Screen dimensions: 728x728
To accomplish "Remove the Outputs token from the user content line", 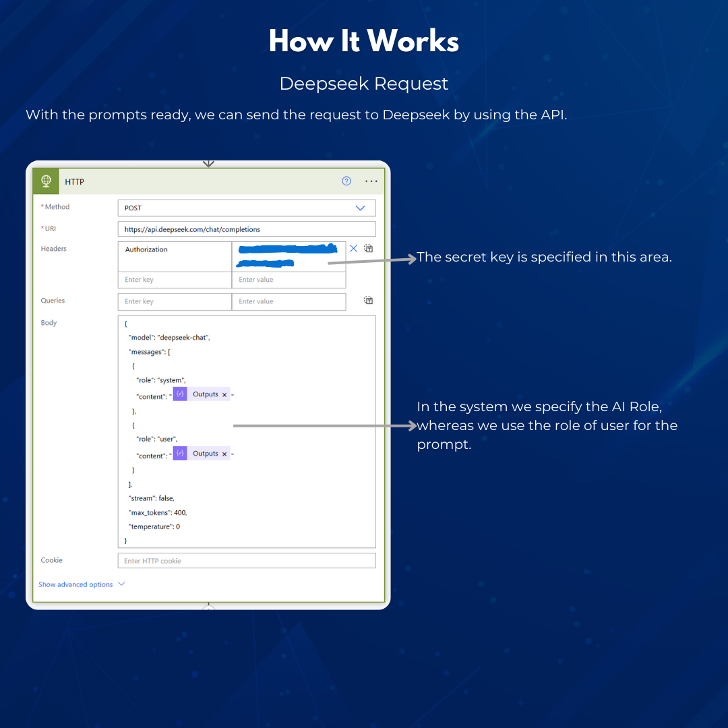I will click(x=224, y=453).
